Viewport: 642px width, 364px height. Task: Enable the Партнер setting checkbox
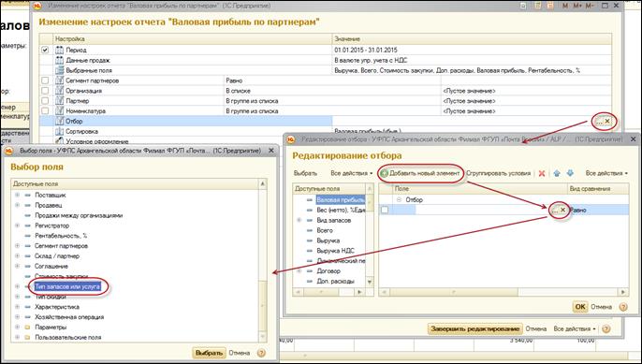(45, 101)
